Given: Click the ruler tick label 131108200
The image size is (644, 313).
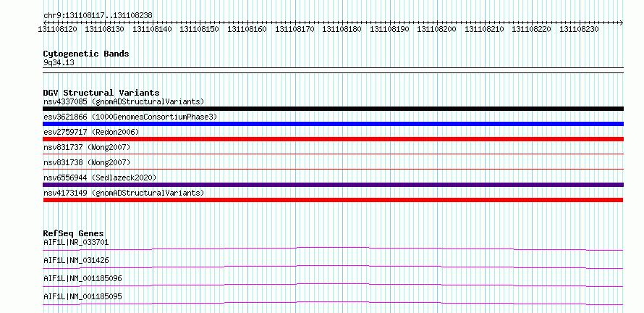Looking at the screenshot, I should point(436,29).
